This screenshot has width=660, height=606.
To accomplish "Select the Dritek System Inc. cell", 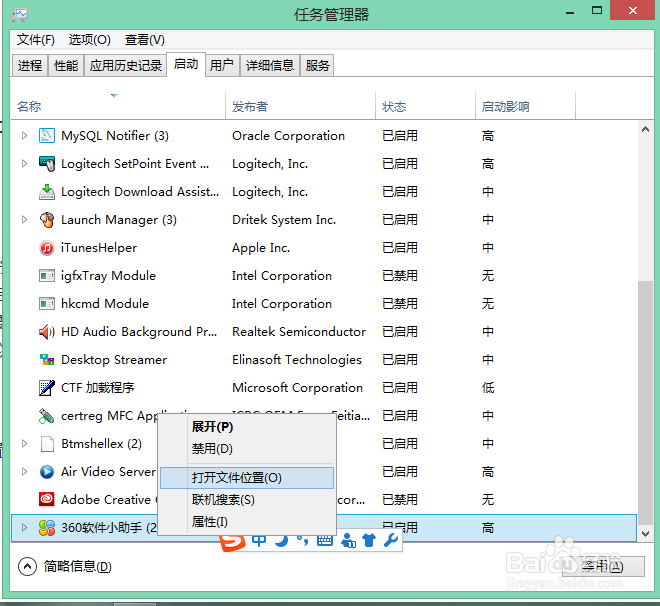I will [x=284, y=220].
